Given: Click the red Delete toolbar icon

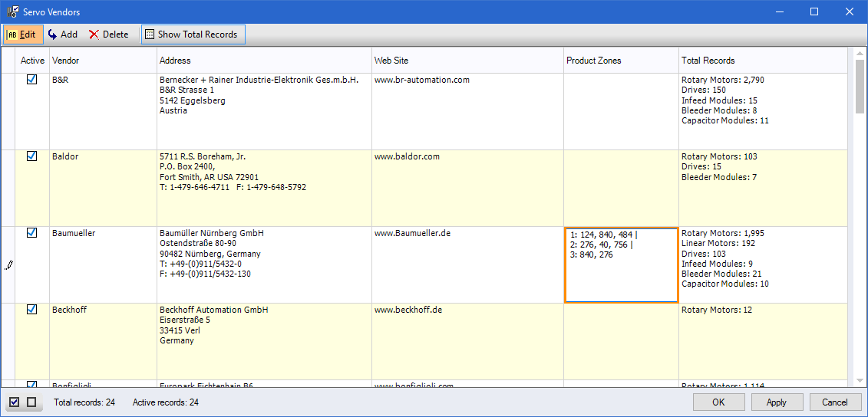Looking at the screenshot, I should (x=94, y=34).
